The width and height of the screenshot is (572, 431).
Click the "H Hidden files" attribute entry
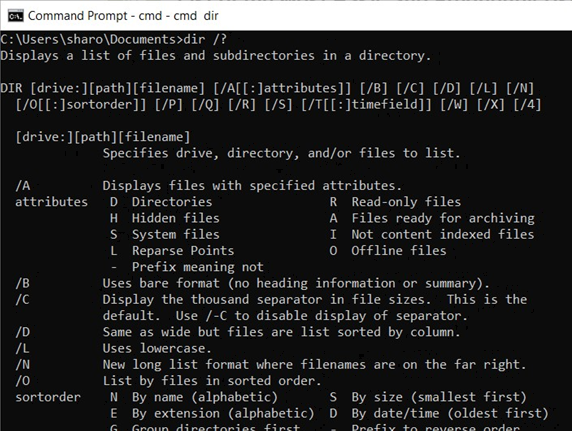click(165, 218)
